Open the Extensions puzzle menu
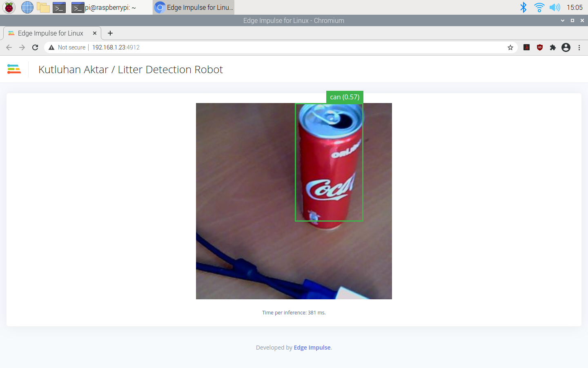Viewport: 588px width, 368px height. pyautogui.click(x=553, y=47)
